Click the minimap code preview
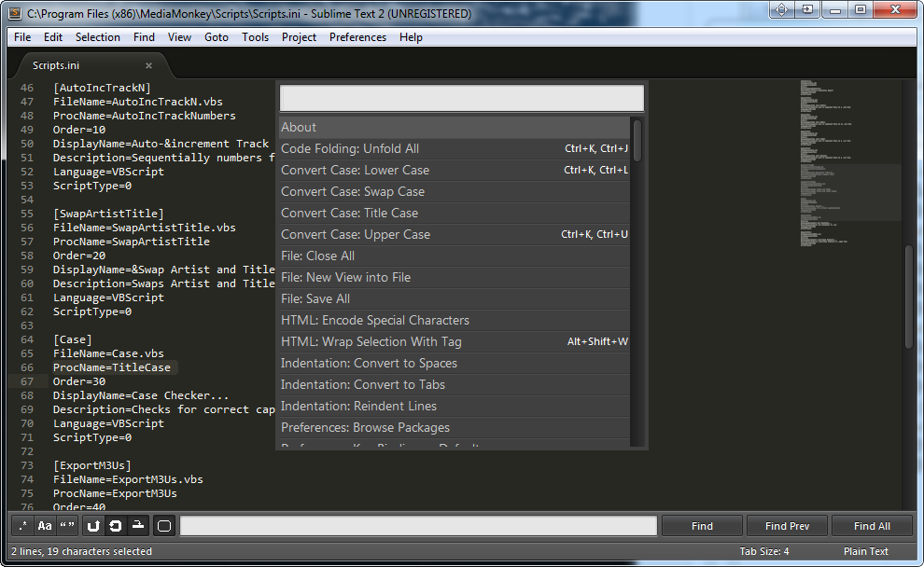924x567 pixels. coord(849,163)
